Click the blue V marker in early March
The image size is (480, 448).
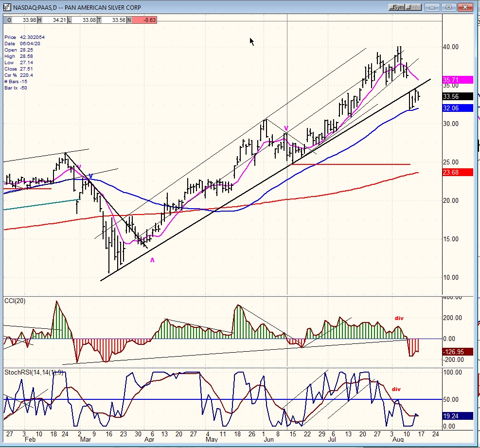(x=90, y=176)
